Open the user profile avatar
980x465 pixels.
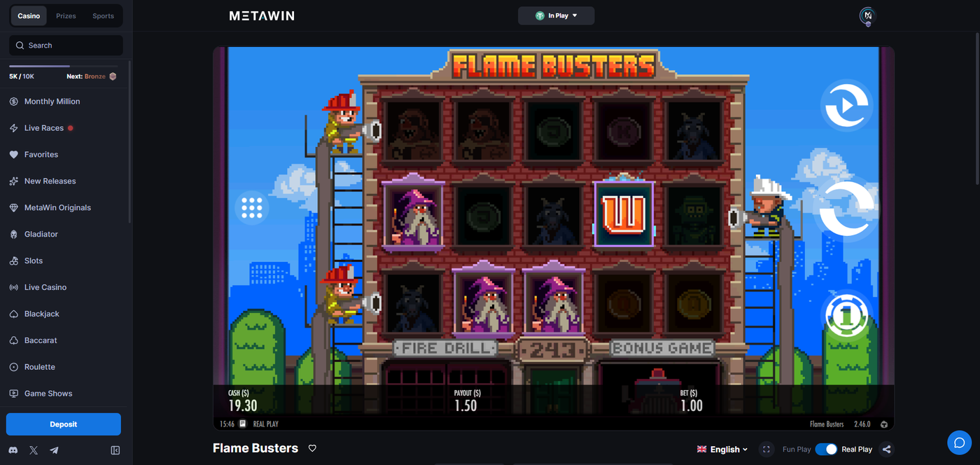click(x=868, y=16)
